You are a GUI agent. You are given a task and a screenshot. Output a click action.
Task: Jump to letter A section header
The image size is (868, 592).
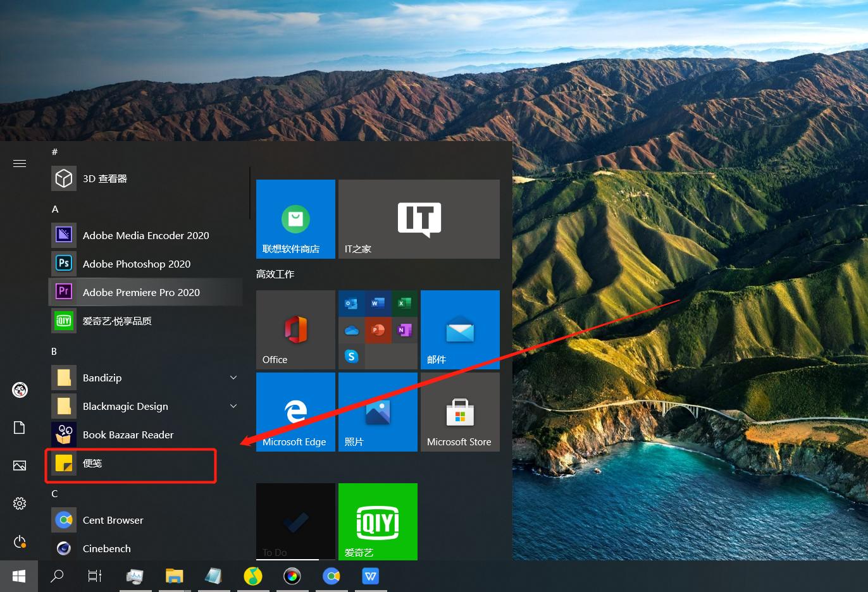(x=55, y=209)
